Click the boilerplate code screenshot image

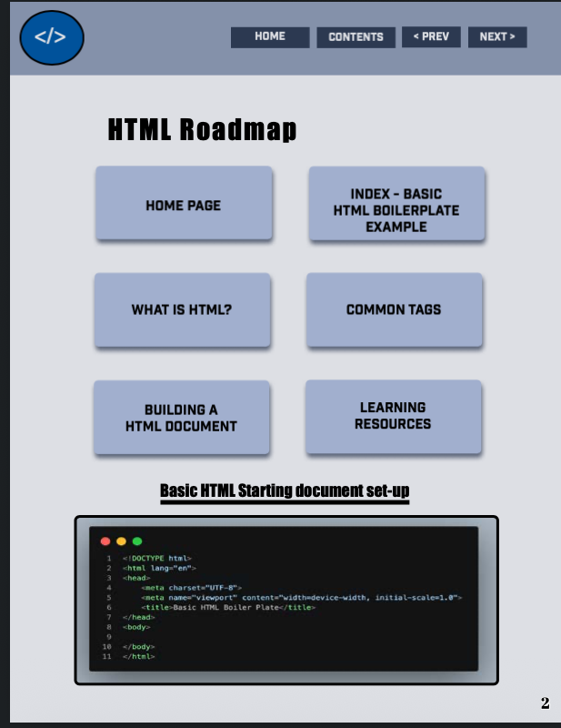[x=286, y=600]
